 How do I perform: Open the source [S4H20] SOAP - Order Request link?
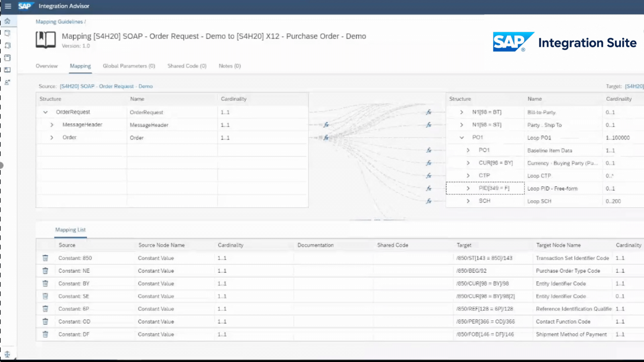(x=106, y=86)
